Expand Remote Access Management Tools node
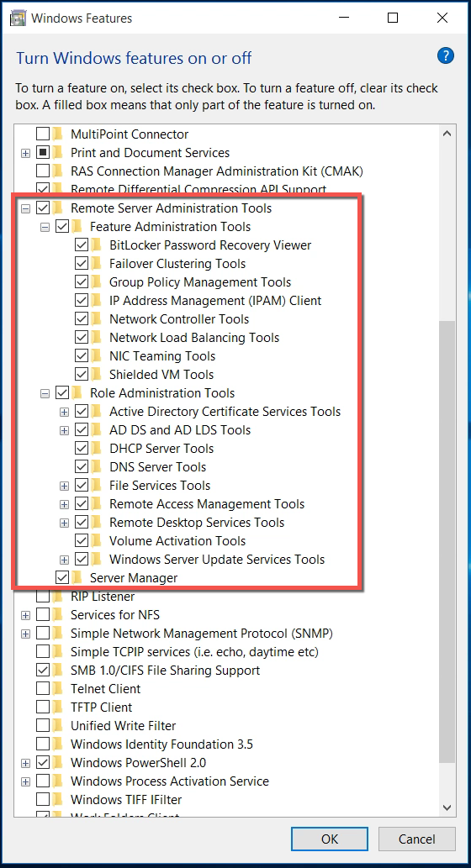471x868 pixels. pos(64,504)
